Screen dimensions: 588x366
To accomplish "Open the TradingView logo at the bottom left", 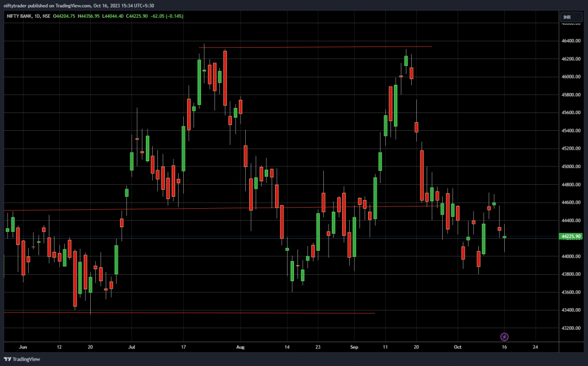I will [x=22, y=359].
